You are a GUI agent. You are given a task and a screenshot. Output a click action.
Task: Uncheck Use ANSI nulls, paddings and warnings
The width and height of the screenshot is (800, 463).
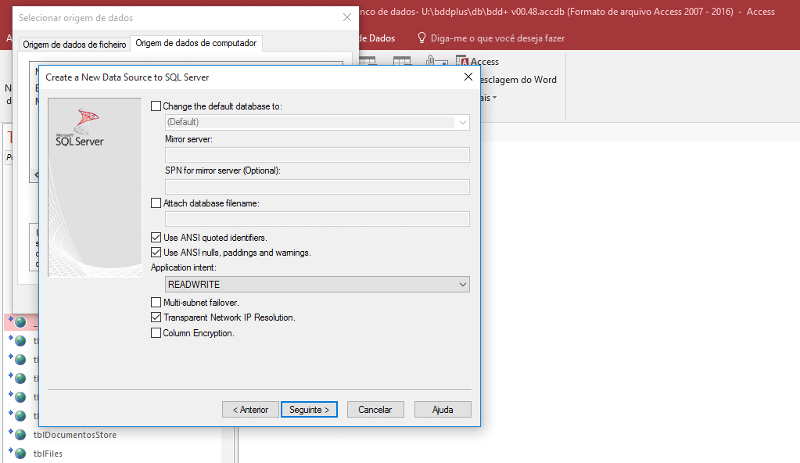156,252
